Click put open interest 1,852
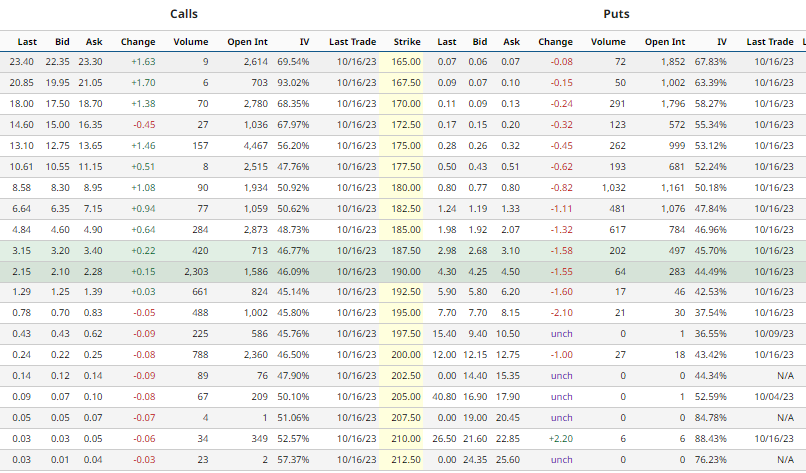 point(673,62)
